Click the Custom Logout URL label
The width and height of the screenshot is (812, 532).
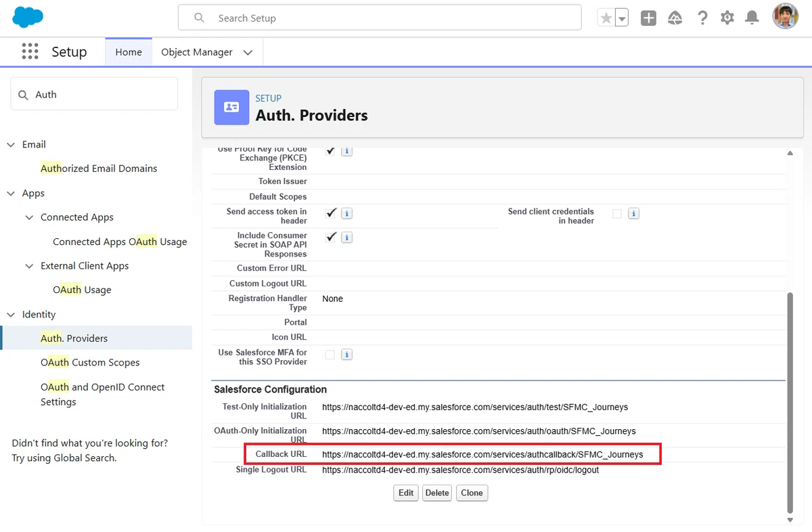(268, 284)
